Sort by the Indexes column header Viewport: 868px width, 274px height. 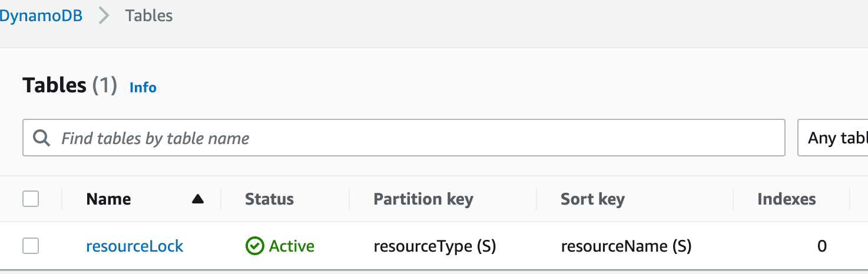click(786, 199)
